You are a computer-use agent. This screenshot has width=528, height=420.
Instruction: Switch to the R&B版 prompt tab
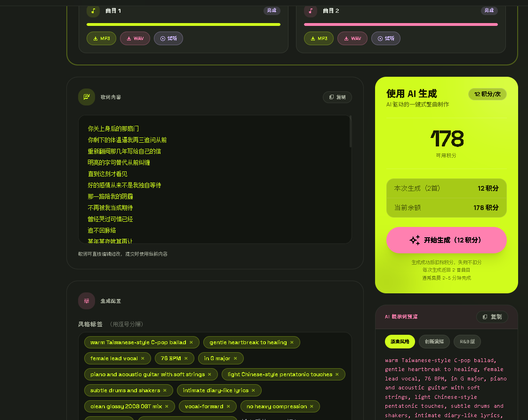click(x=467, y=341)
